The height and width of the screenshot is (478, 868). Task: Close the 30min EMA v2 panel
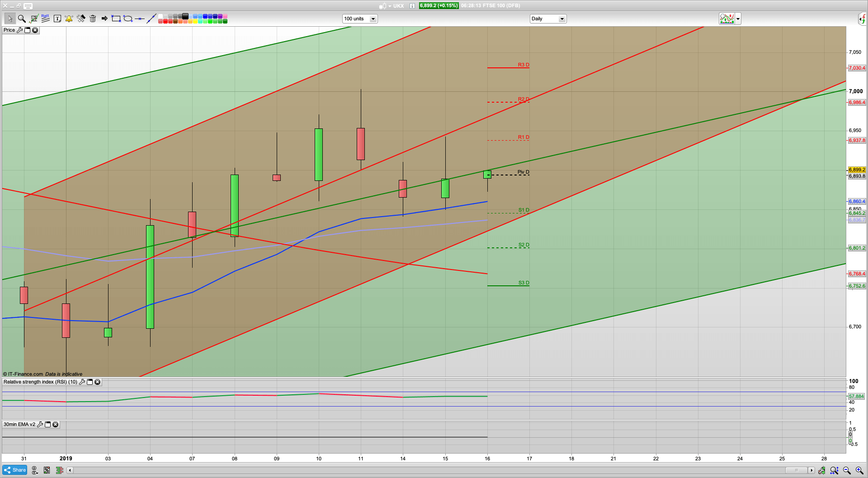pyautogui.click(x=55, y=424)
